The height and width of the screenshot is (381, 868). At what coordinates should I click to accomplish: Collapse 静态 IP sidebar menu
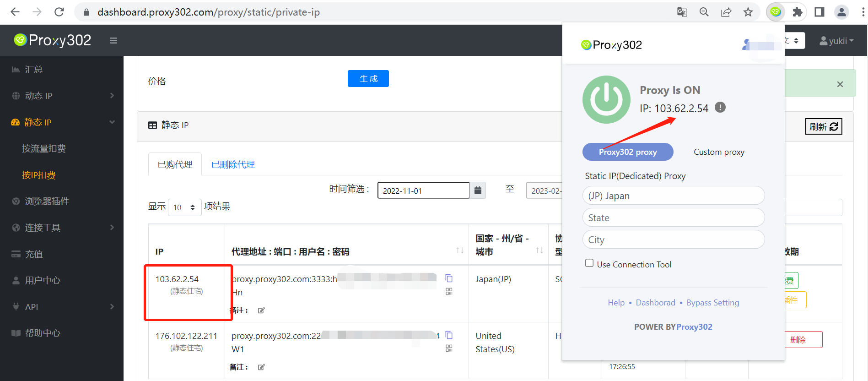(x=62, y=122)
